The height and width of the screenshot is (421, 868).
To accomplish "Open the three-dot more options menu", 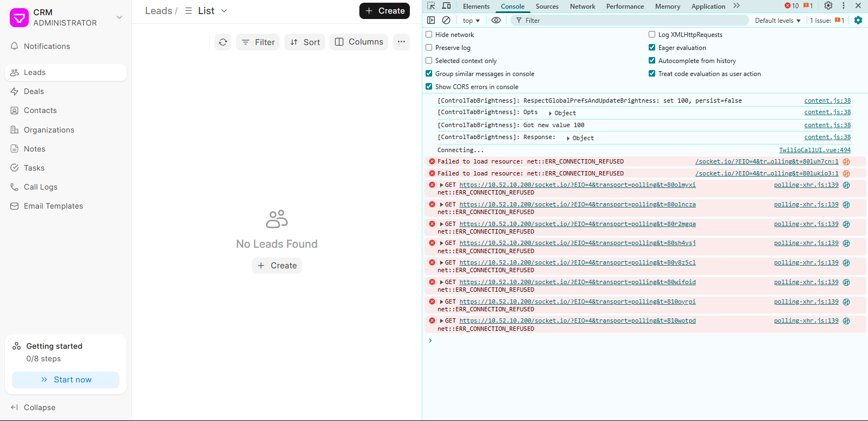I will tap(401, 42).
